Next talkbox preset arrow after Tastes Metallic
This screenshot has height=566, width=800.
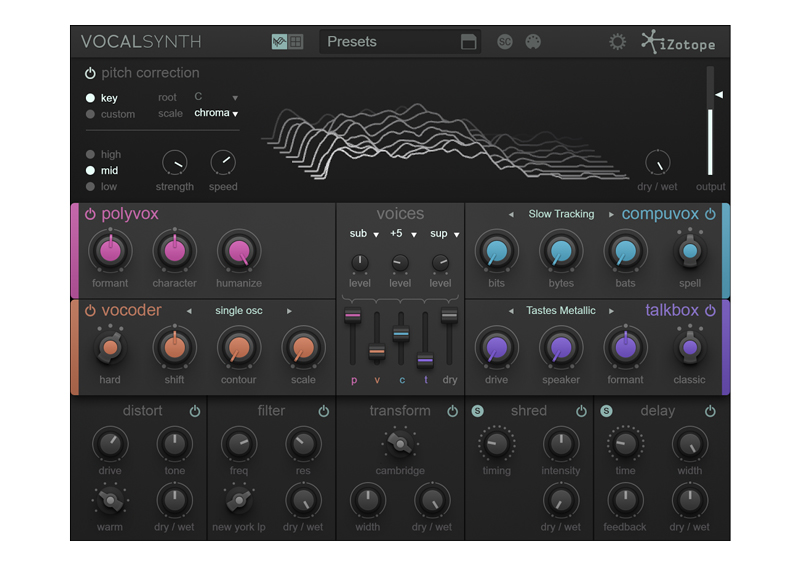click(611, 311)
